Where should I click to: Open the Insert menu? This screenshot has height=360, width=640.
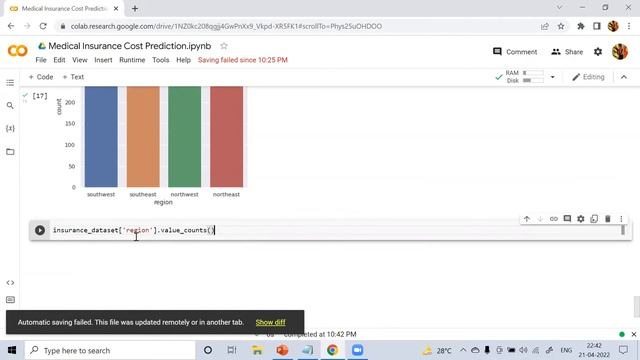tap(103, 60)
